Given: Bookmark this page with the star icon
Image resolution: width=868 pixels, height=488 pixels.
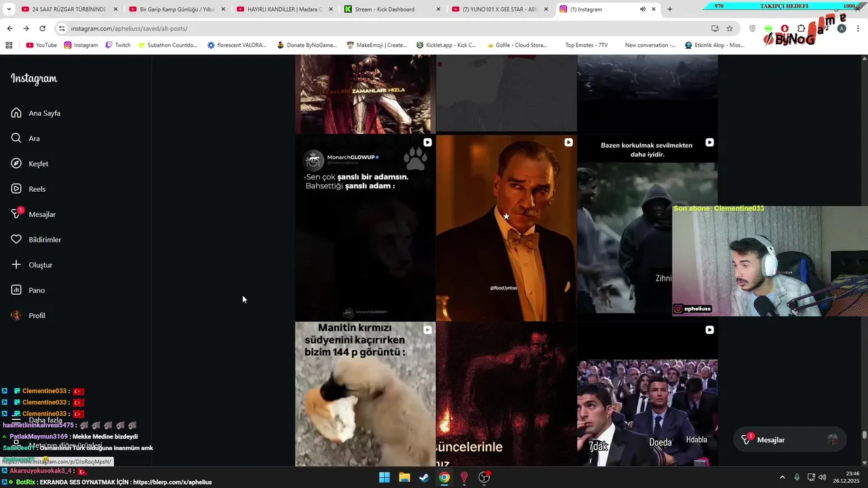Looking at the screenshot, I should pyautogui.click(x=730, y=28).
